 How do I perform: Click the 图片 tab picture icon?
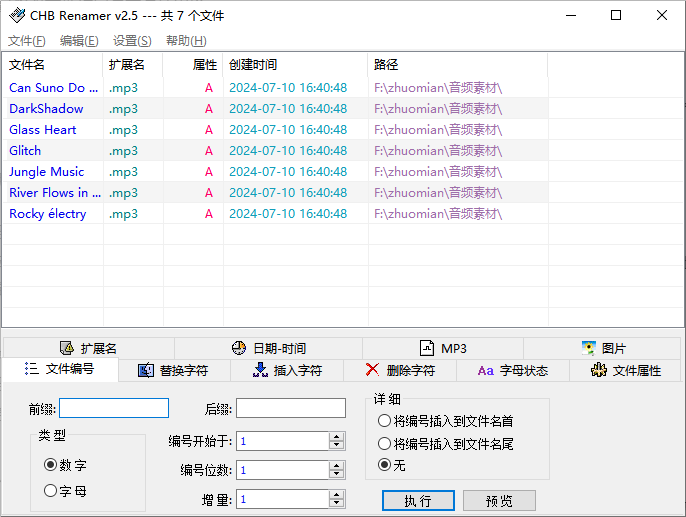point(589,348)
